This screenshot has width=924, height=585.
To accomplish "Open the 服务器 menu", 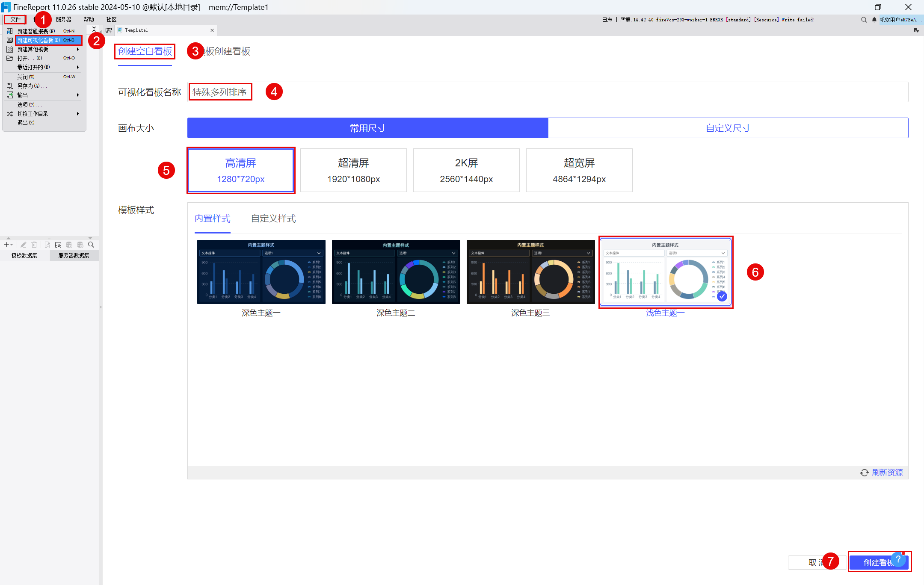I will pyautogui.click(x=63, y=19).
